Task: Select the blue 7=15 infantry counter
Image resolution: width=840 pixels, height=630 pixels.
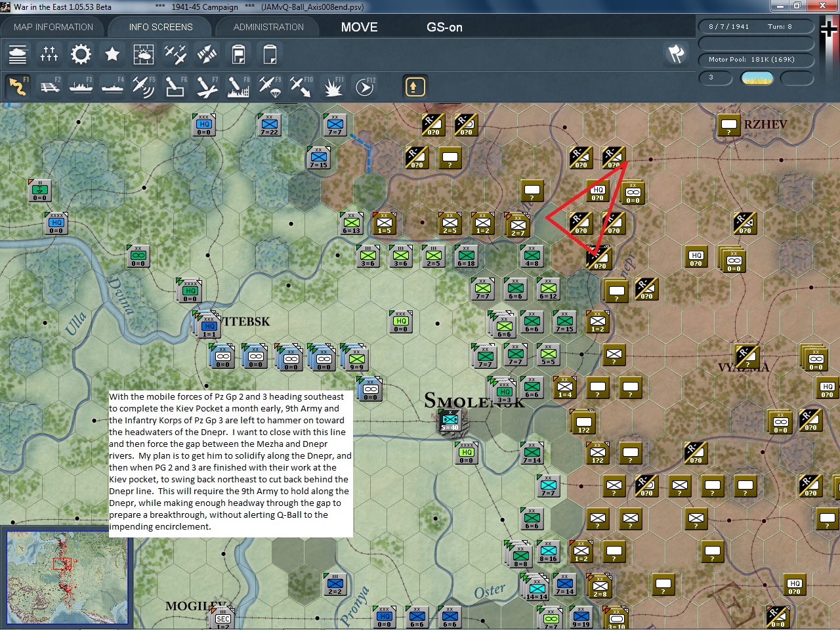Action: [318, 157]
